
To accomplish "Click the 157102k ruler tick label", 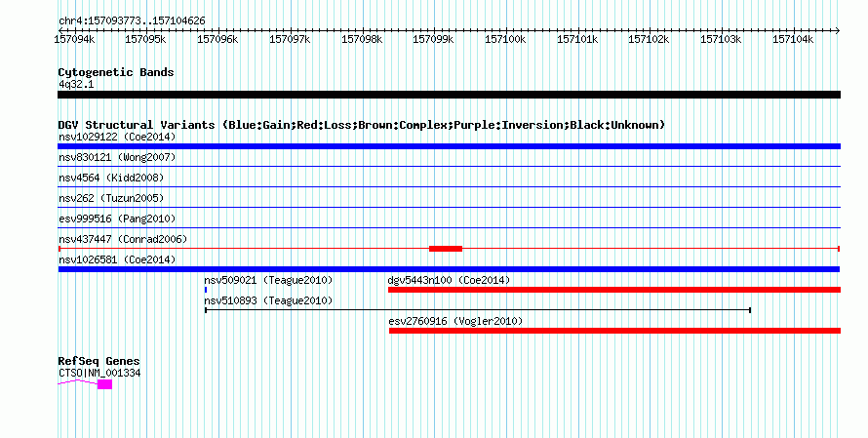I will pyautogui.click(x=649, y=39).
